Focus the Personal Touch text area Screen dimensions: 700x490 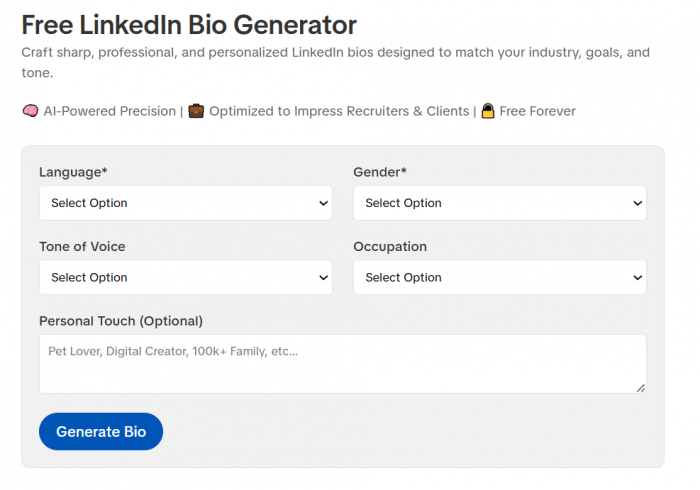click(343, 364)
